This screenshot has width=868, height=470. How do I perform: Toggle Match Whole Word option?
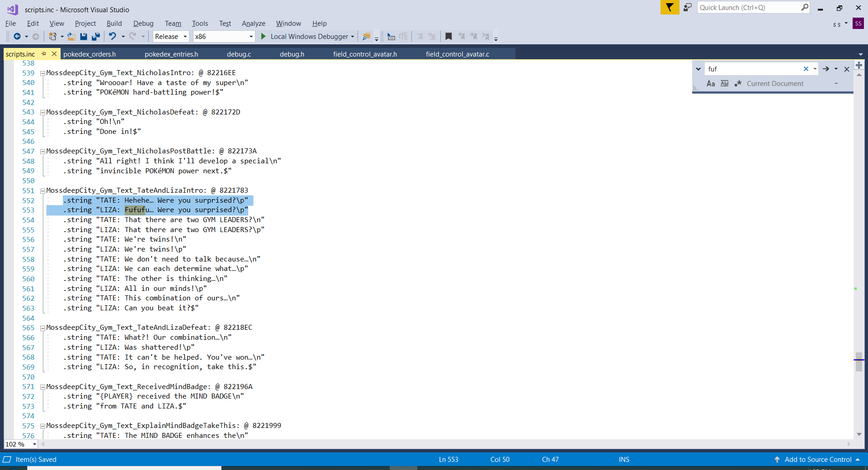724,84
